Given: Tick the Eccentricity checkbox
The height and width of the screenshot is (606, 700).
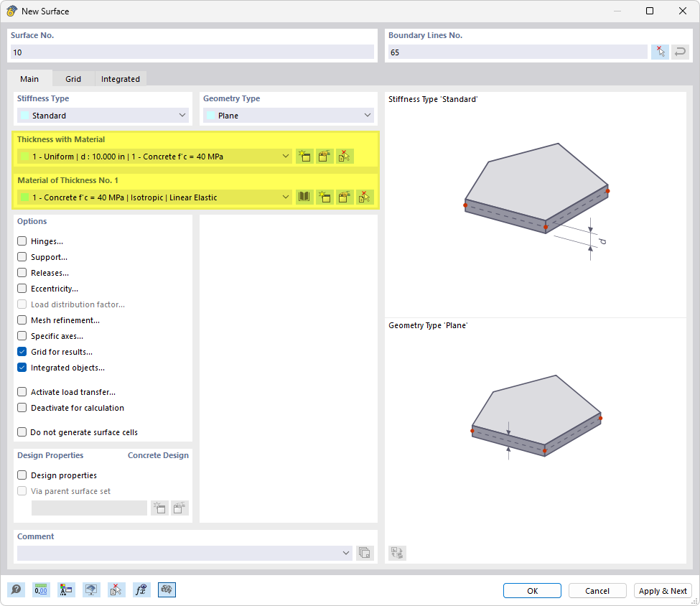Looking at the screenshot, I should 22,289.
